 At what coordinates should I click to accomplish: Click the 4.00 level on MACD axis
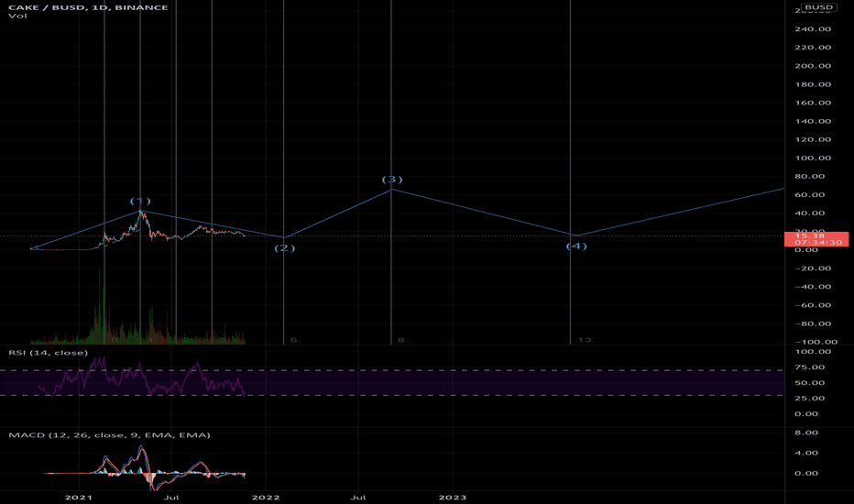point(806,453)
